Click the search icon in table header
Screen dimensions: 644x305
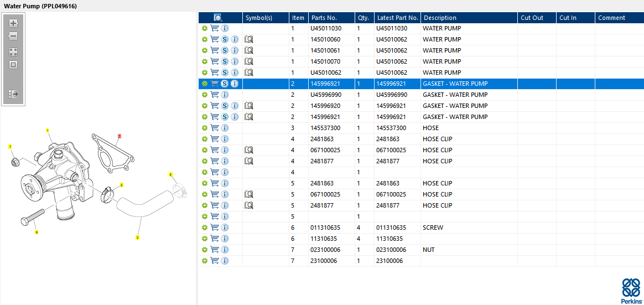click(217, 18)
